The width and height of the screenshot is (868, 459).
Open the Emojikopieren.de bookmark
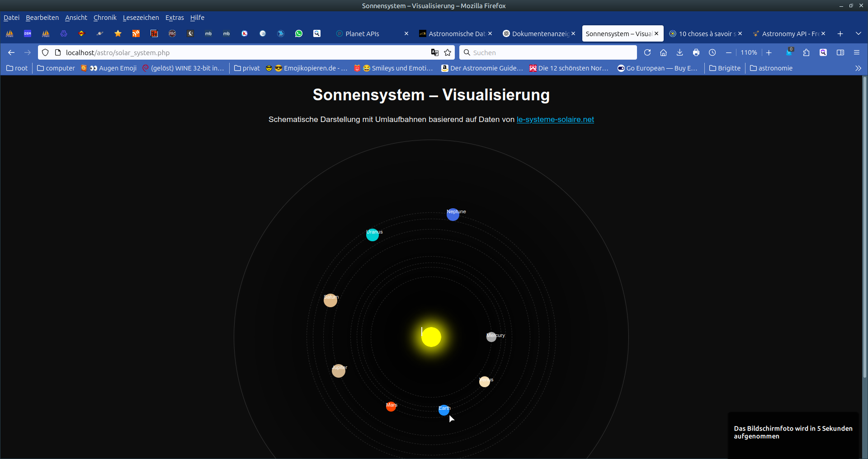tap(307, 68)
